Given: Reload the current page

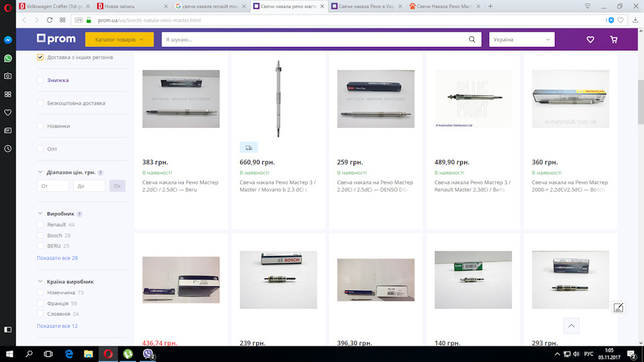Looking at the screenshot, I should tap(49, 20).
